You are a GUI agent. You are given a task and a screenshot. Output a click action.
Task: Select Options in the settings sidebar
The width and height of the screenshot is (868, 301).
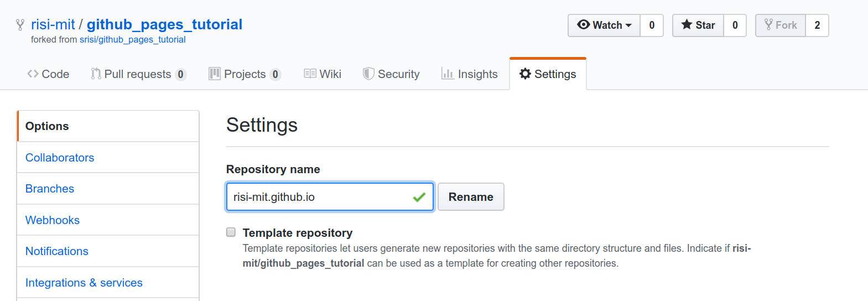pyautogui.click(x=108, y=126)
